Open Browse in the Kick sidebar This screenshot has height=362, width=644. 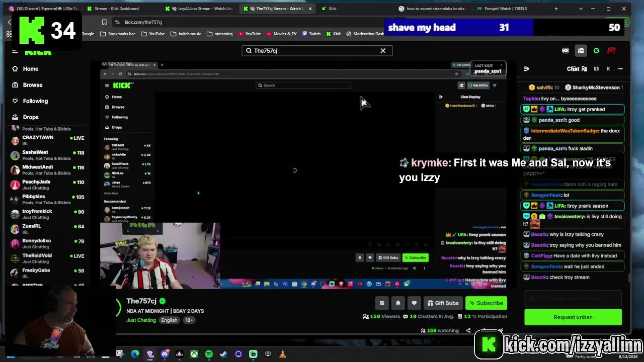click(x=32, y=85)
